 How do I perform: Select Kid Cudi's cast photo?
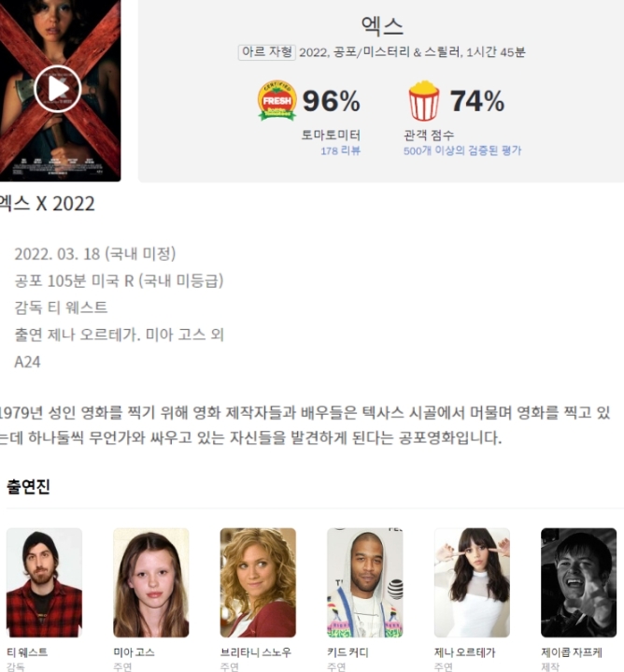click(365, 582)
